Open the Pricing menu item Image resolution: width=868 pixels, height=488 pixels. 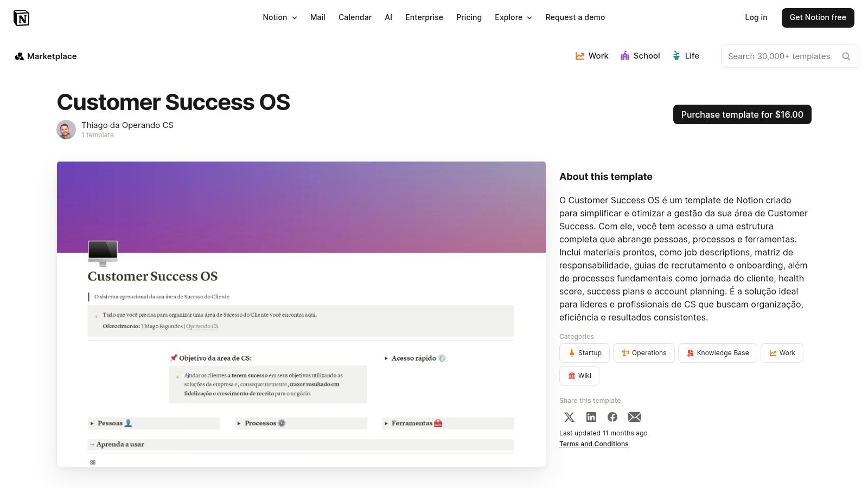coord(469,17)
